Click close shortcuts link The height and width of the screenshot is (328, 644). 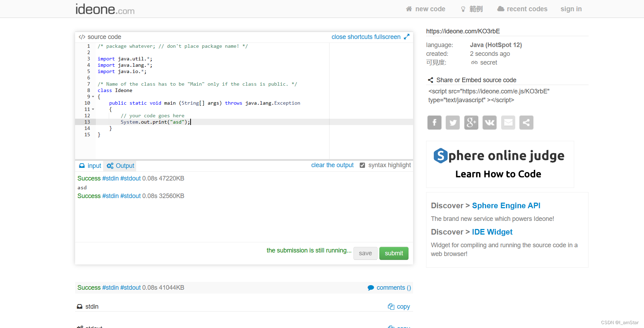[x=352, y=37]
